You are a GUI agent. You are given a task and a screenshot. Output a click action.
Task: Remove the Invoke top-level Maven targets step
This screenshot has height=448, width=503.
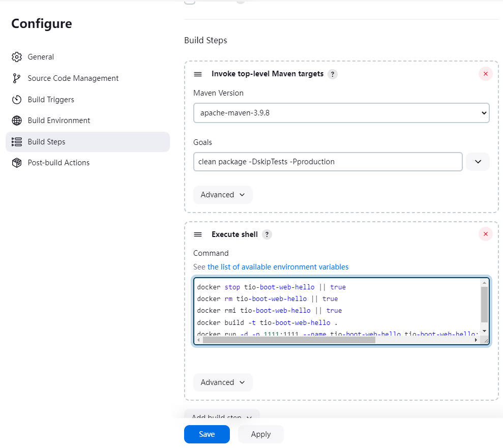(485, 74)
